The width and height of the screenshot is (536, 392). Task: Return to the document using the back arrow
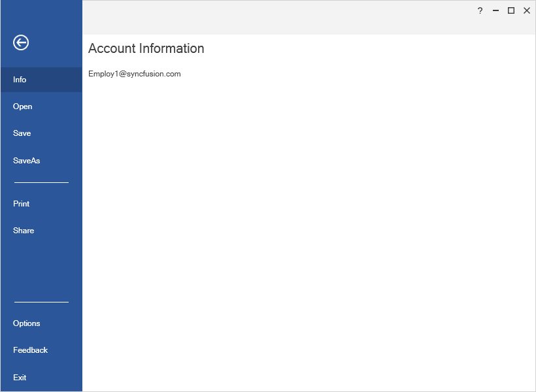coord(22,42)
